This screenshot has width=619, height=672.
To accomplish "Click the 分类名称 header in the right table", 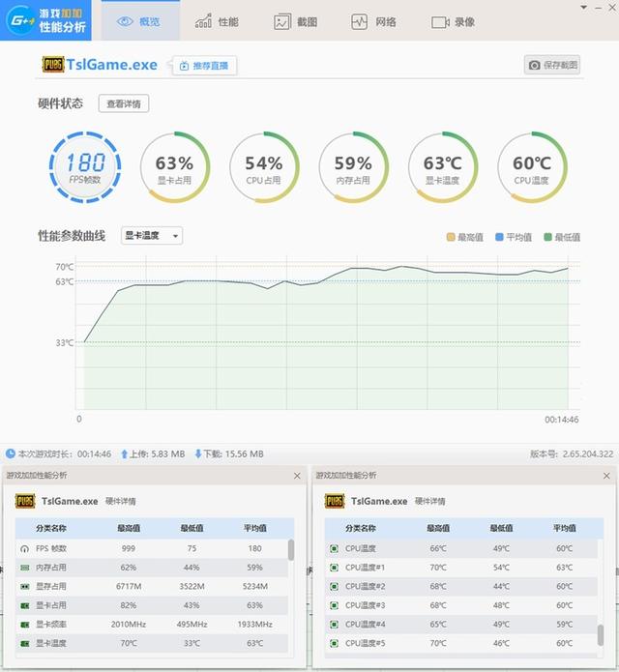I will [361, 528].
